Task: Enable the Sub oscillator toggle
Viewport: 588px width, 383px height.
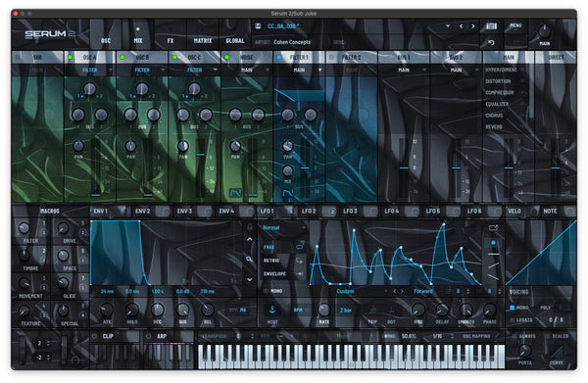Action: [18, 58]
